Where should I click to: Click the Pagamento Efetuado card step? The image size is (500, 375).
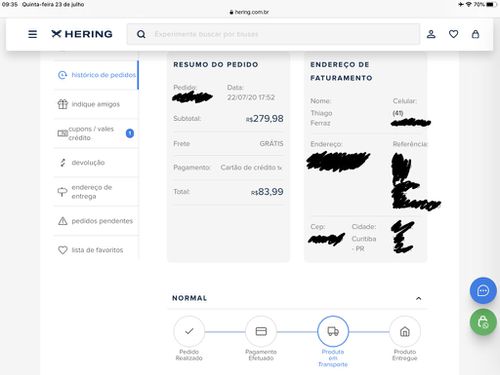[x=261, y=331]
